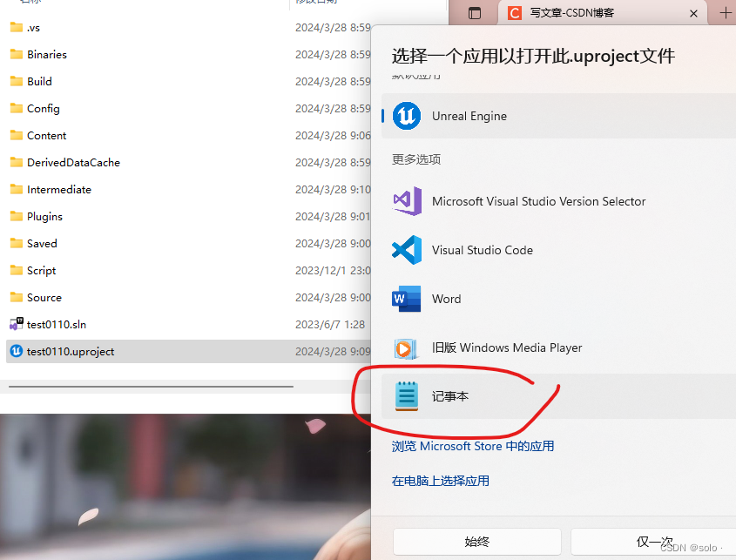Select the Source folder icon
The image size is (736, 560).
[x=17, y=297]
